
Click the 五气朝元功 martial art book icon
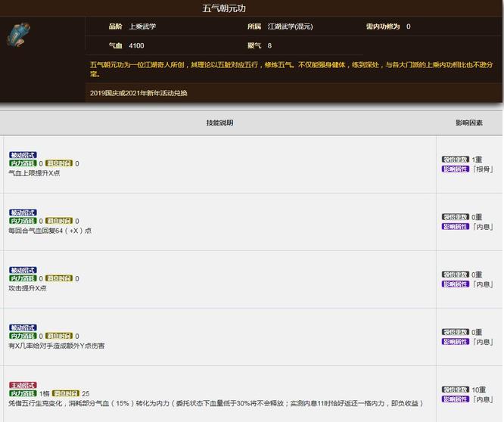[x=19, y=36]
